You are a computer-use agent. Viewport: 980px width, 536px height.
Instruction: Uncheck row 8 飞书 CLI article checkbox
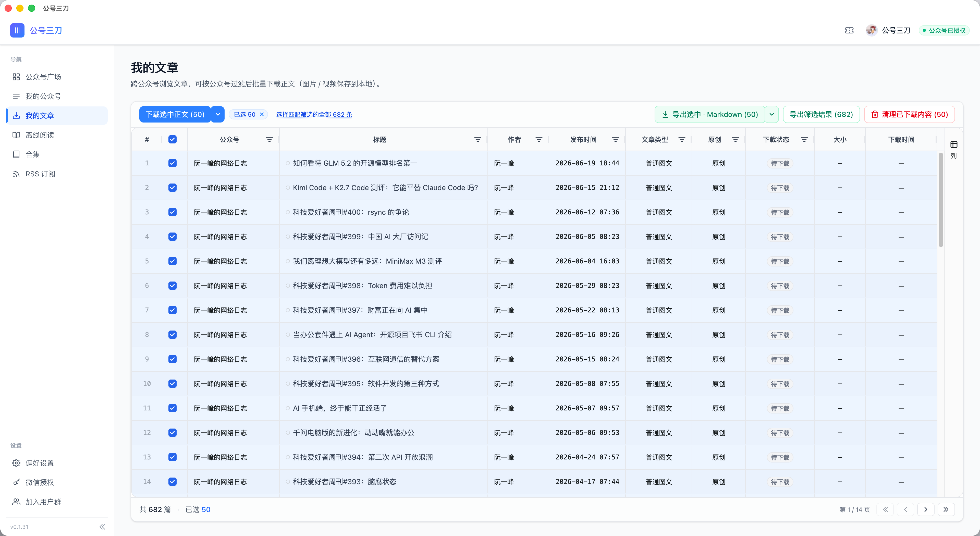coord(172,335)
